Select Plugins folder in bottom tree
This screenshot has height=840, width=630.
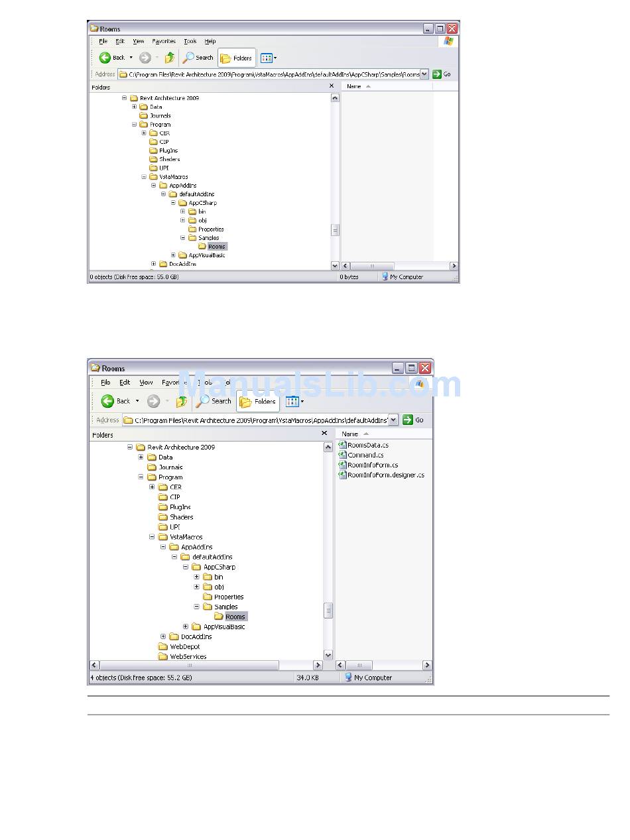174,507
